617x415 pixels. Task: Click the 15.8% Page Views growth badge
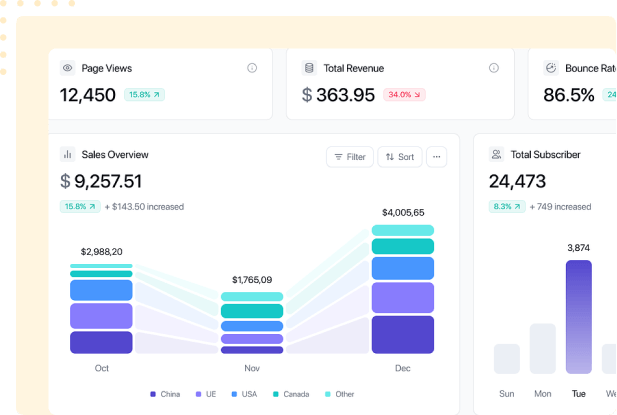(144, 95)
